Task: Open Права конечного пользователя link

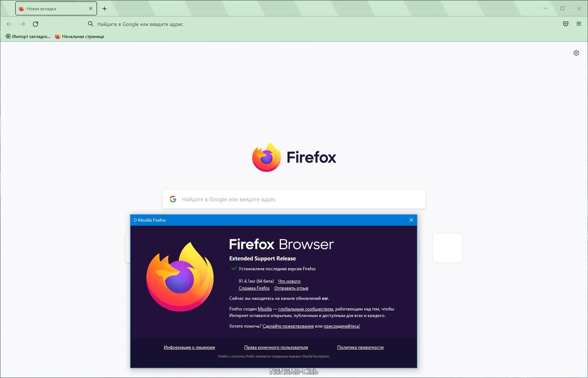Action: click(276, 347)
